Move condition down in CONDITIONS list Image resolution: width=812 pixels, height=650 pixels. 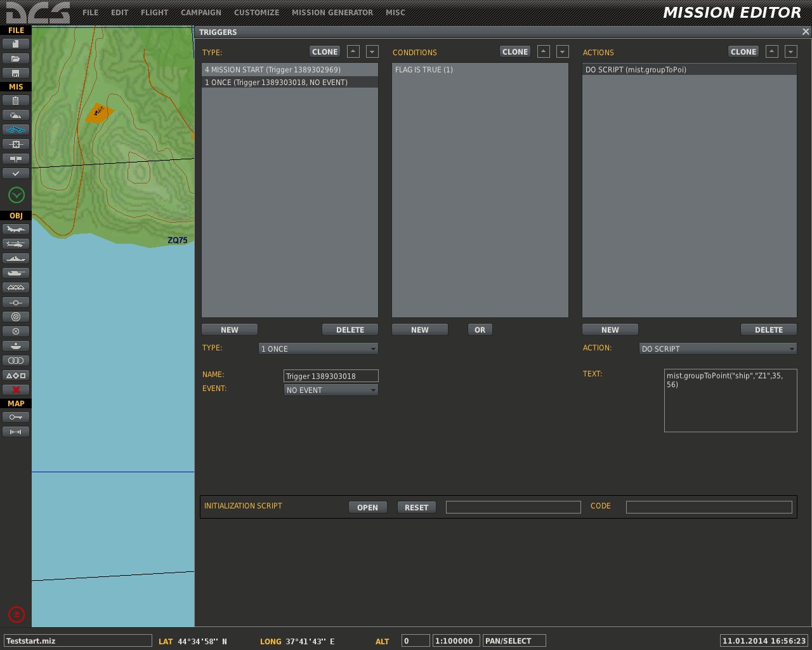click(563, 51)
